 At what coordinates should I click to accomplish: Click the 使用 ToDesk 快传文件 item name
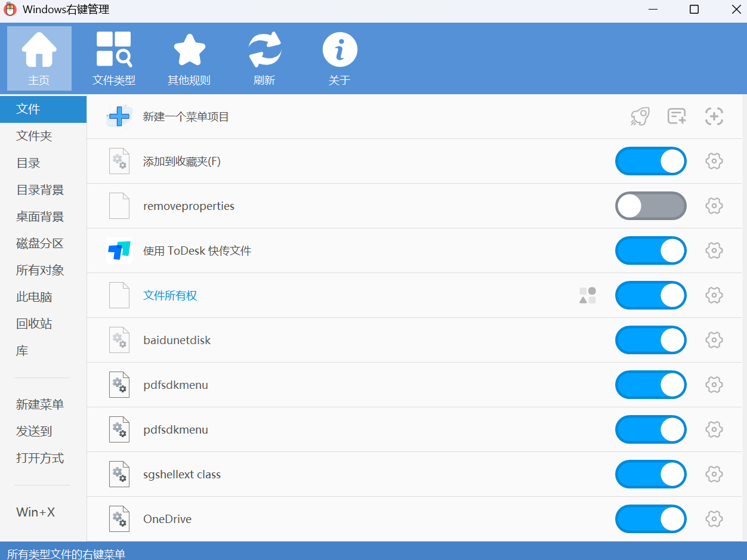coord(197,250)
